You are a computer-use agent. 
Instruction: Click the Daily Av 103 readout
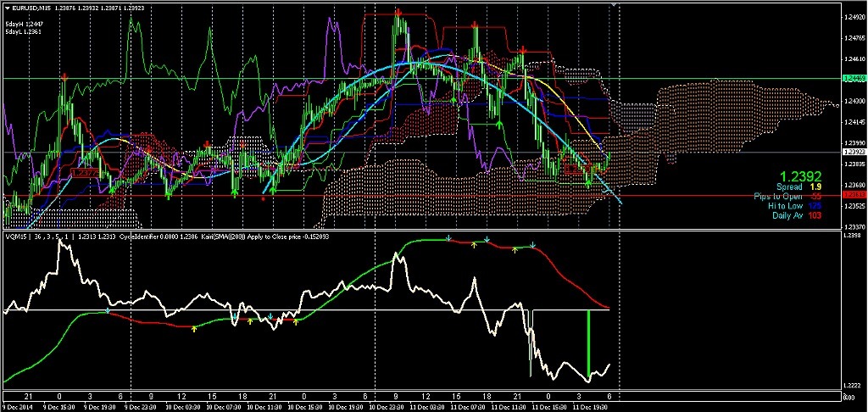point(796,214)
